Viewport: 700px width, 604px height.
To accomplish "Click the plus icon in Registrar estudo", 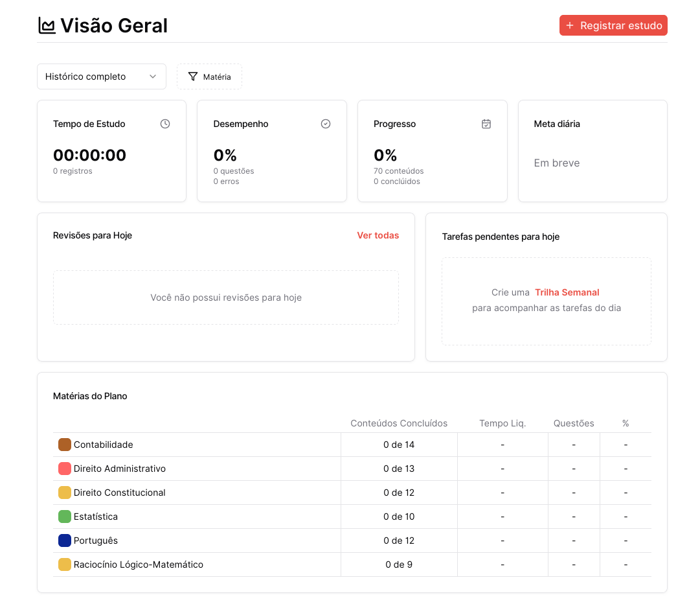I will point(570,26).
